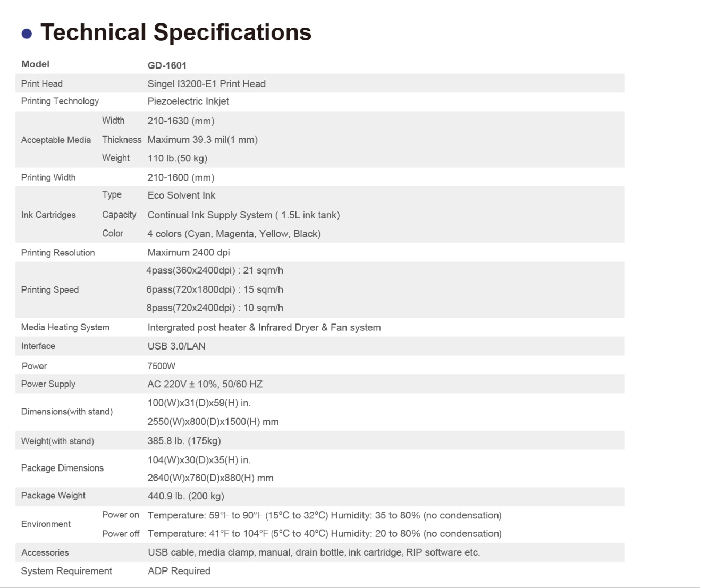Select the USB 3.0/LAN interface value
Viewport: 701px width, 588px height.
[176, 346]
